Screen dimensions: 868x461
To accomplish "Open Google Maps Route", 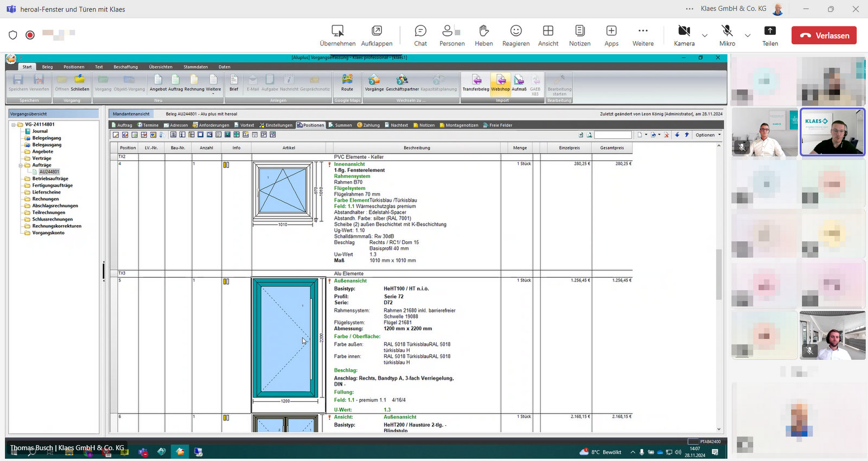I will point(347,83).
